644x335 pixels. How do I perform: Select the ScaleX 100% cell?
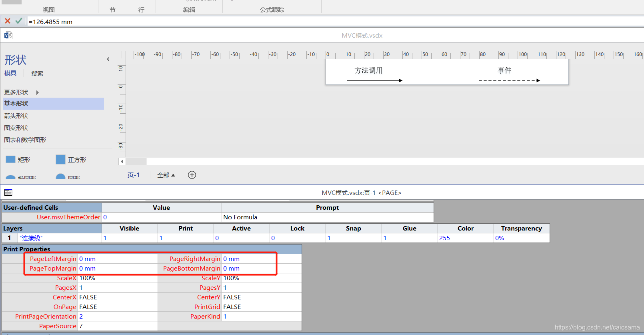click(x=118, y=278)
